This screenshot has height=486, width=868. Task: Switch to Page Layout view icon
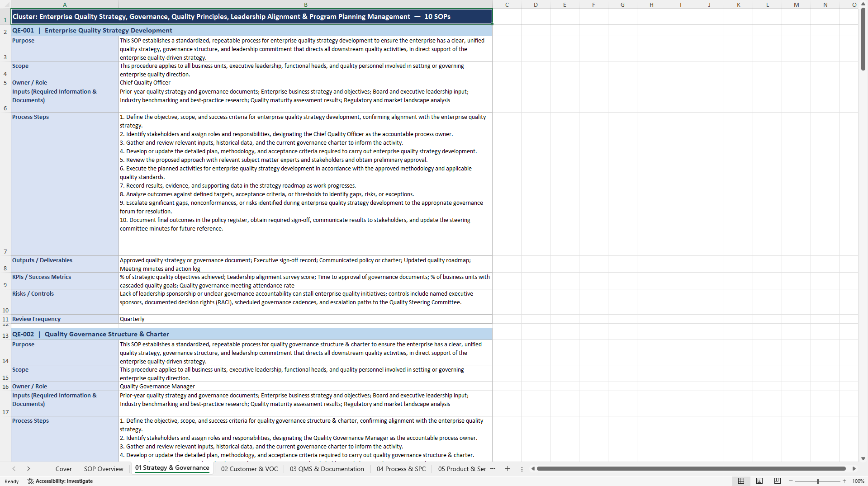759,481
